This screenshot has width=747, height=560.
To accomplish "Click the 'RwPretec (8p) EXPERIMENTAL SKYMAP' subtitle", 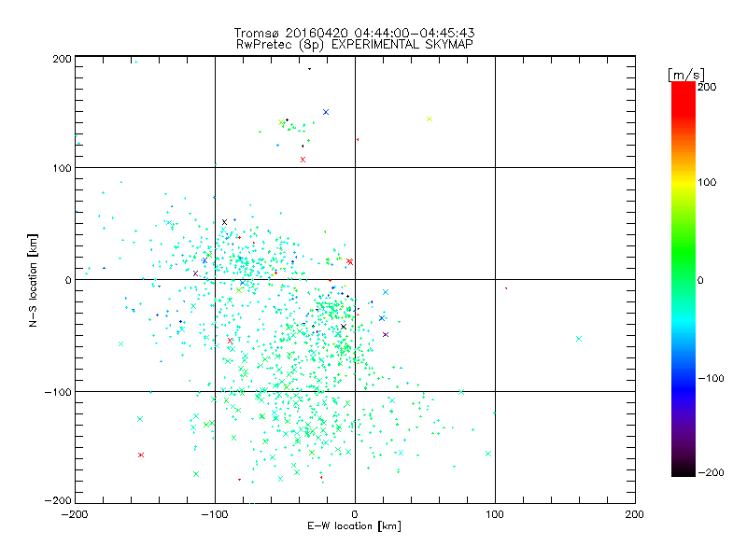I will click(355, 44).
